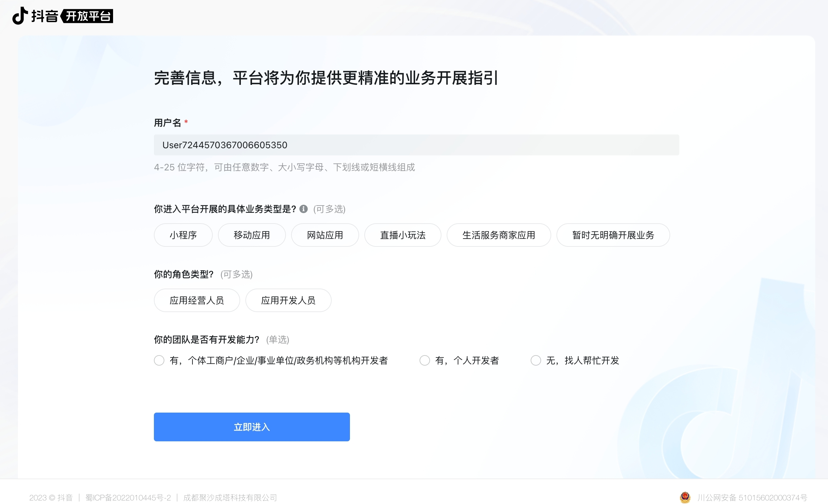Select the 移动应用 option
Viewport: 828px width, 504px height.
pos(252,235)
